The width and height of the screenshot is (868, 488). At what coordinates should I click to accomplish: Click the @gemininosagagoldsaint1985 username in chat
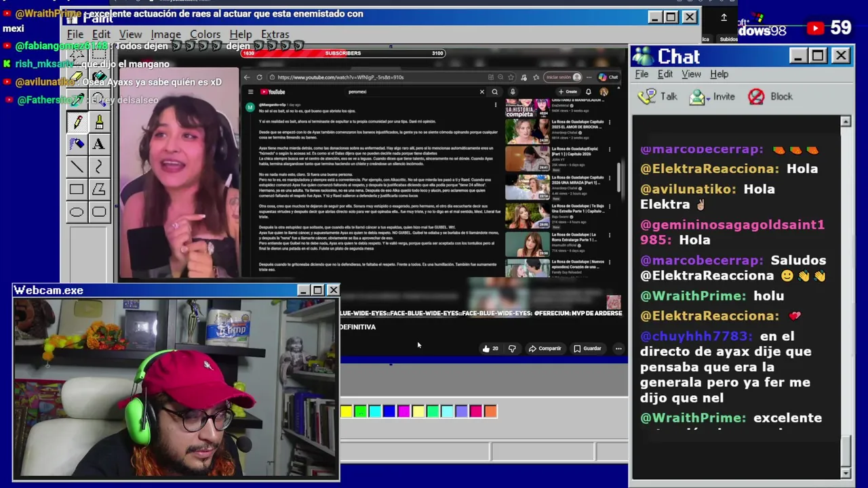pyautogui.click(x=732, y=232)
